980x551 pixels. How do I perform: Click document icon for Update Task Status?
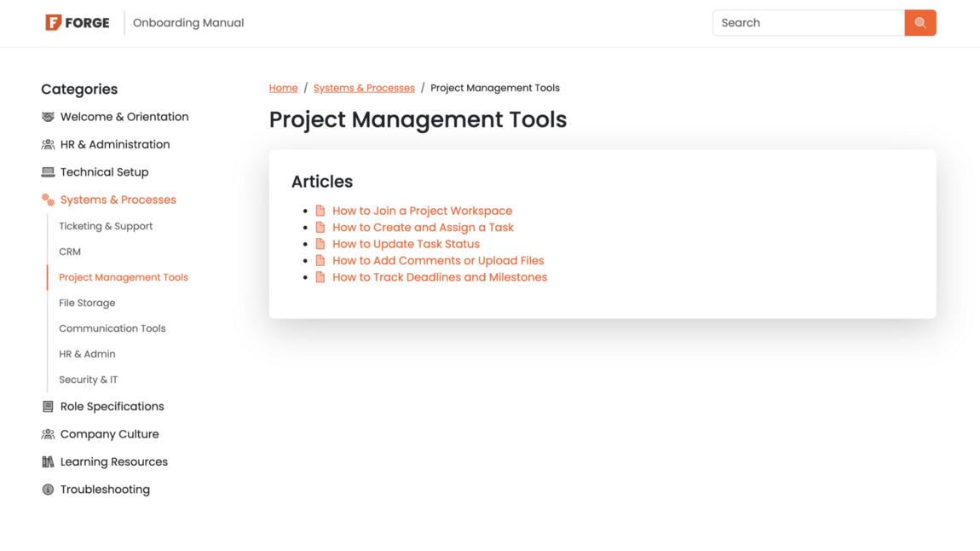320,244
